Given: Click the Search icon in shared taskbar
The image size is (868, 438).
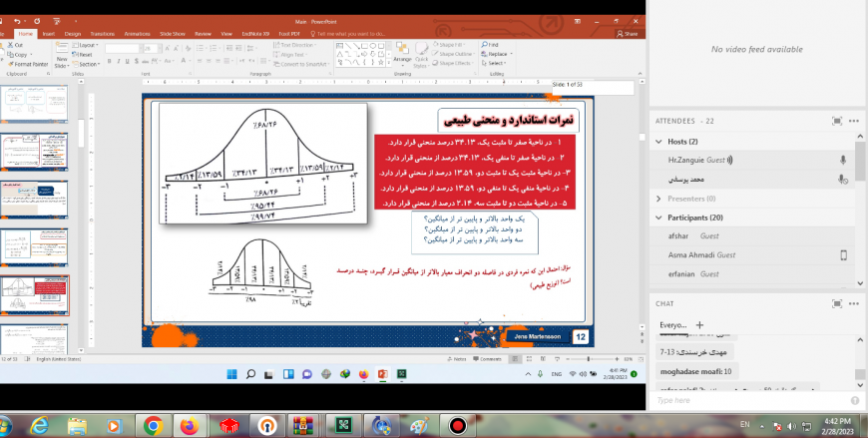Looking at the screenshot, I should 250,374.
